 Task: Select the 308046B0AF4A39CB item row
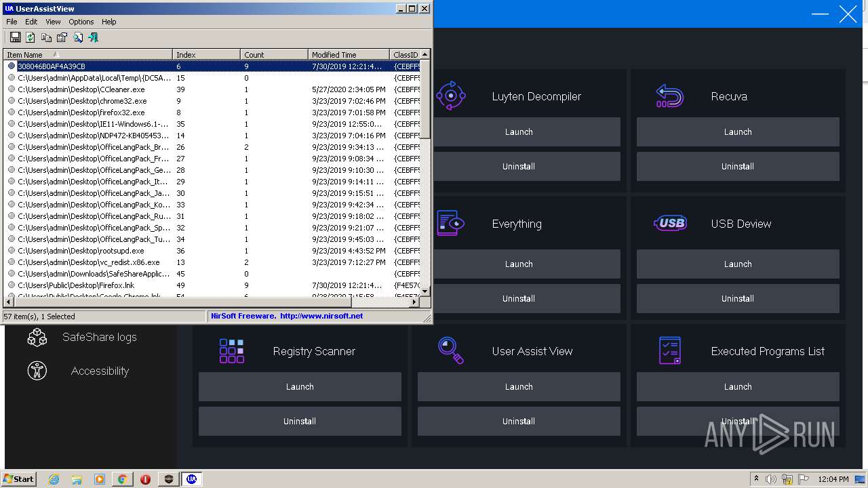pos(212,66)
